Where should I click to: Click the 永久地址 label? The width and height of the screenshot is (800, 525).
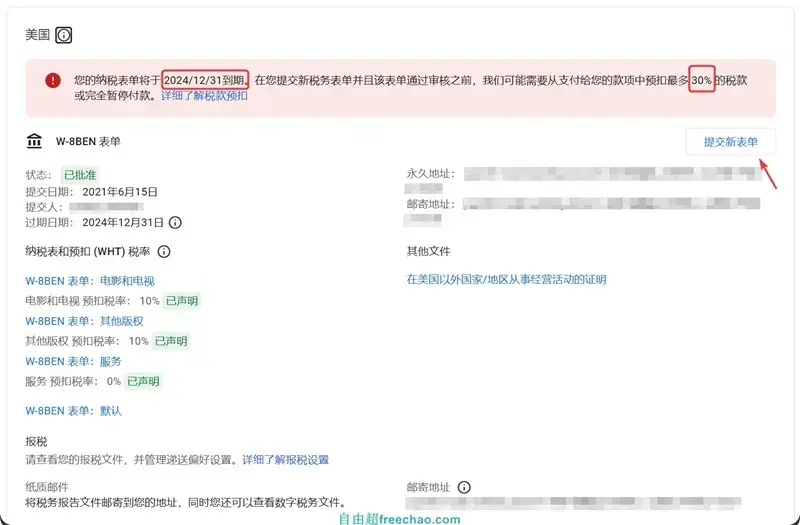tap(429, 173)
